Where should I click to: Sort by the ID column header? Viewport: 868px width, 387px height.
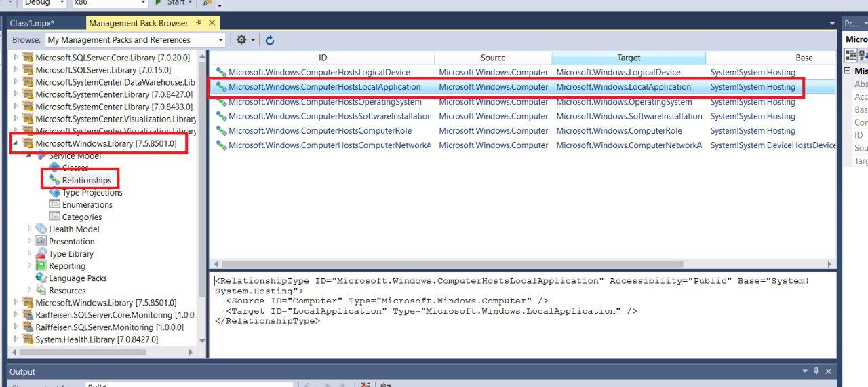323,58
